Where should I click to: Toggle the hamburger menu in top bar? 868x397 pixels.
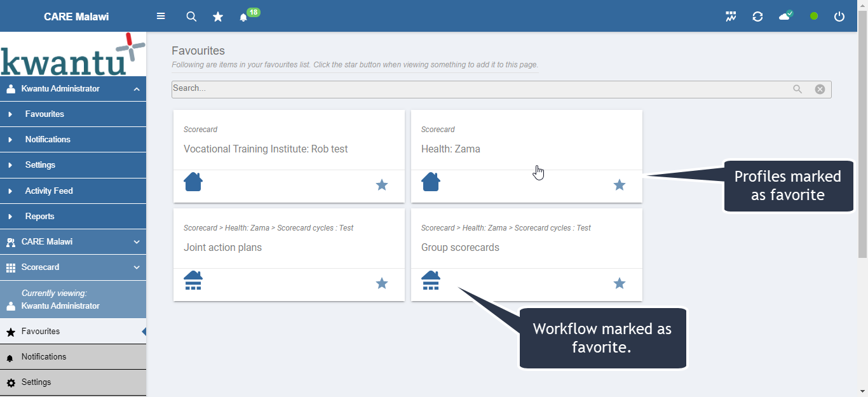point(161,17)
